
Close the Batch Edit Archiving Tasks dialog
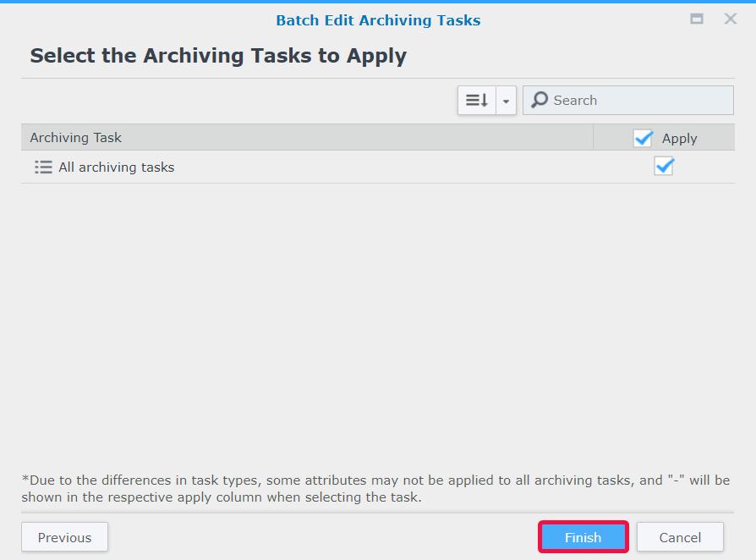[x=731, y=19]
